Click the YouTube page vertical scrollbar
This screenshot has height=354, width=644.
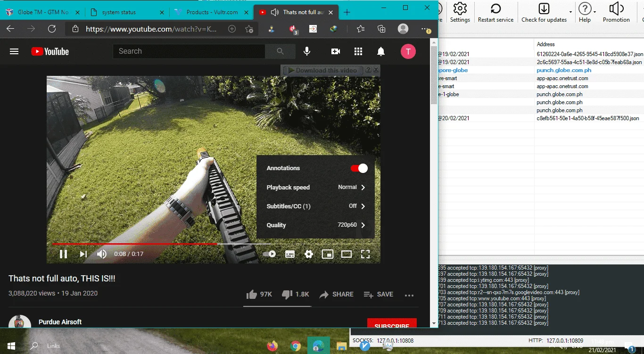[x=434, y=75]
